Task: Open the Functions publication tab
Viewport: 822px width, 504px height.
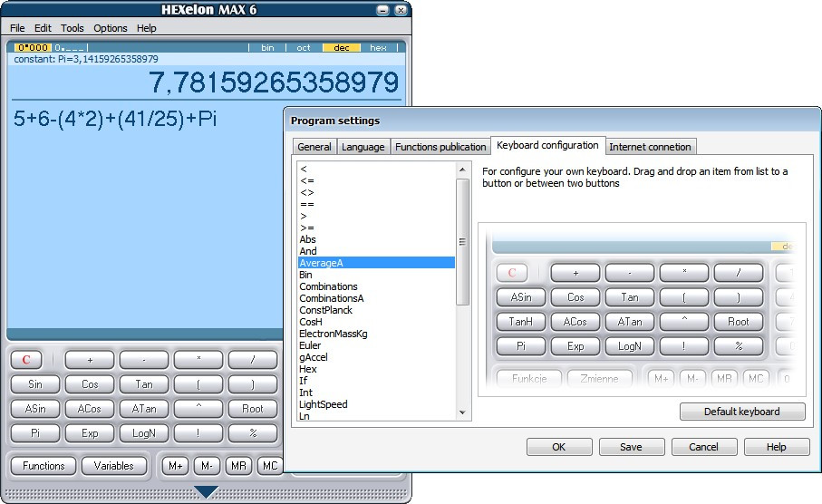Action: [x=440, y=147]
